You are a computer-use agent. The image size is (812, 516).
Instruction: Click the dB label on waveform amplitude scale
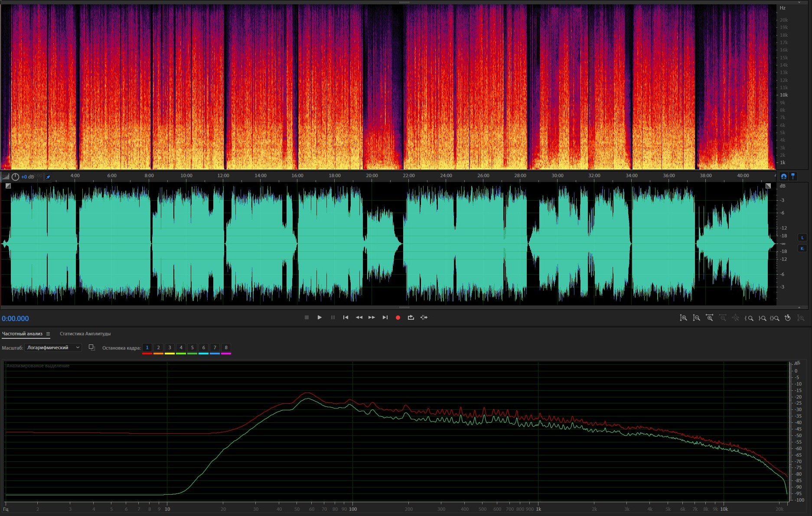point(783,186)
